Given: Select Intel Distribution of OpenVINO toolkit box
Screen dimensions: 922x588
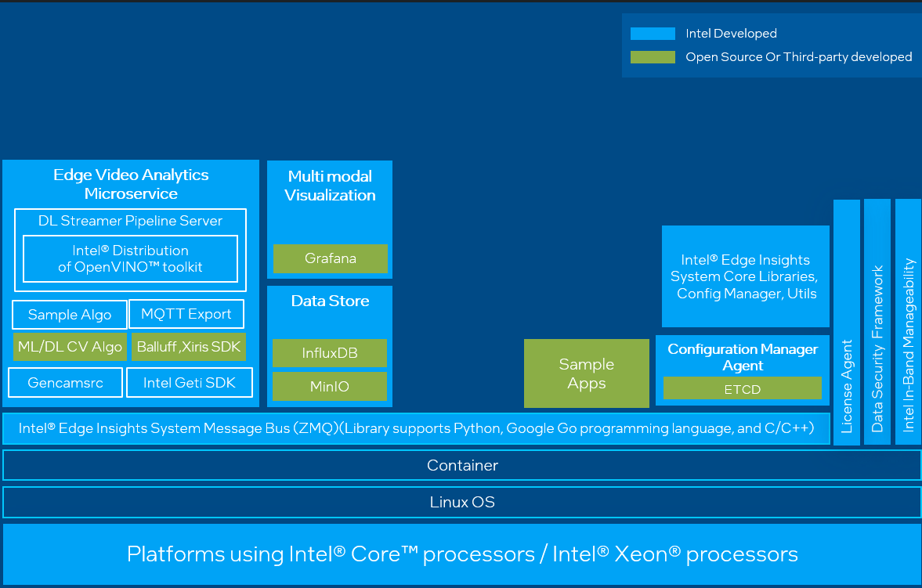Looking at the screenshot, I should 130,258.
